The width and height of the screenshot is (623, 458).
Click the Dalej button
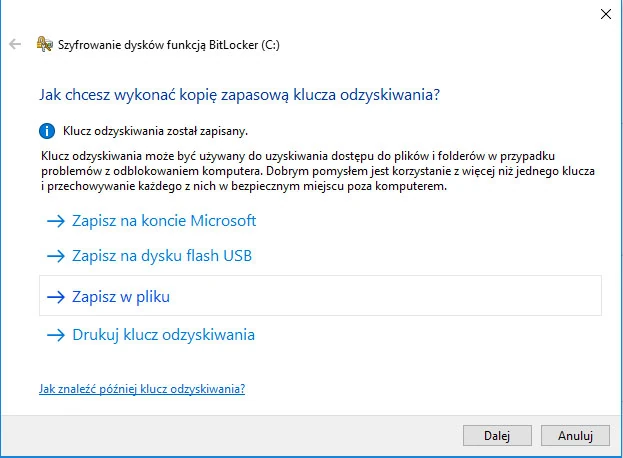pyautogui.click(x=497, y=436)
